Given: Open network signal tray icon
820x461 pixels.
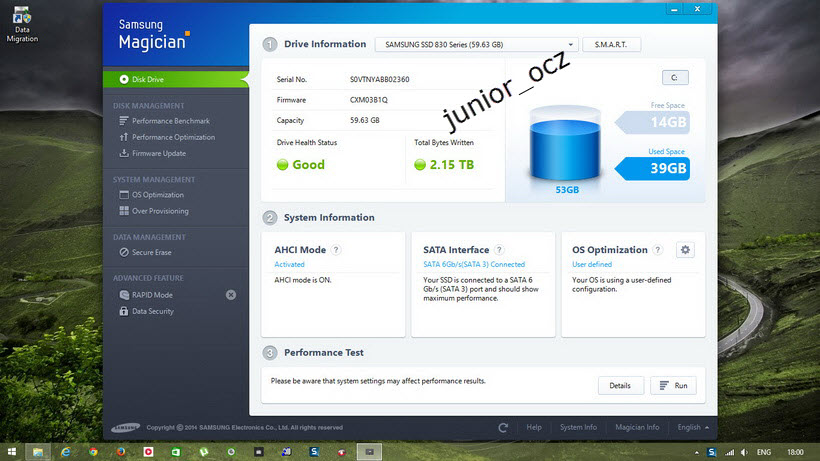Looking at the screenshot, I should 730,452.
